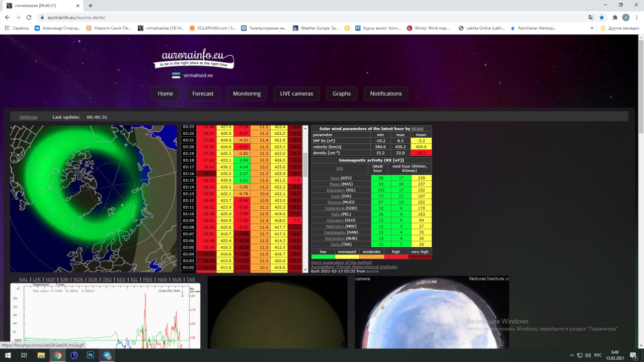Open Lakhta Online bookmark
Screen dimensions: 644x362
(x=481, y=28)
